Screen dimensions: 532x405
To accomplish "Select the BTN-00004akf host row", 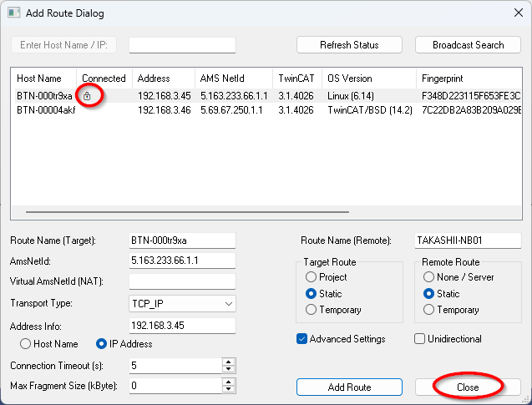I will (x=46, y=109).
